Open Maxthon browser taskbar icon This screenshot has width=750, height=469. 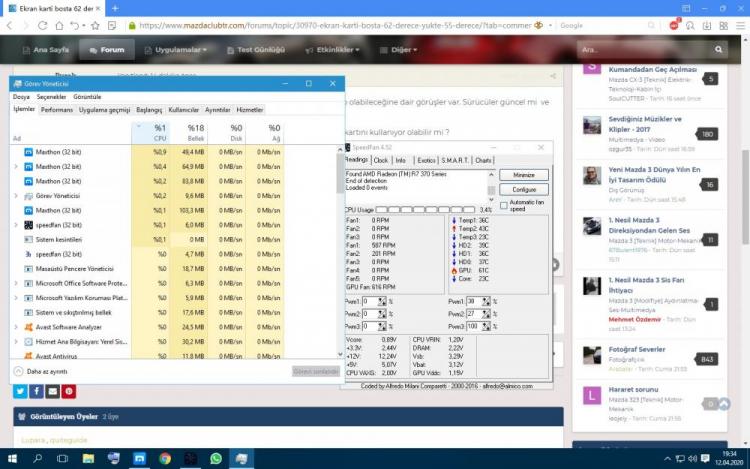[x=139, y=459]
